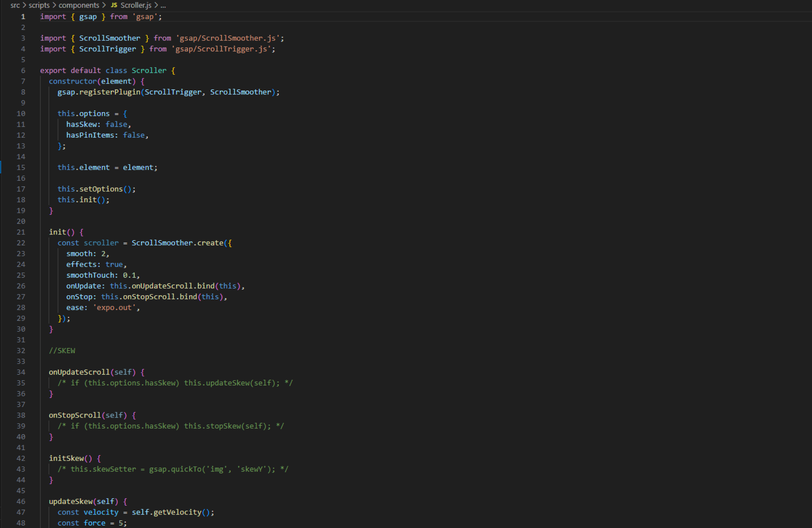Click line number 34 in the gutter
This screenshot has height=528, width=812.
click(21, 372)
